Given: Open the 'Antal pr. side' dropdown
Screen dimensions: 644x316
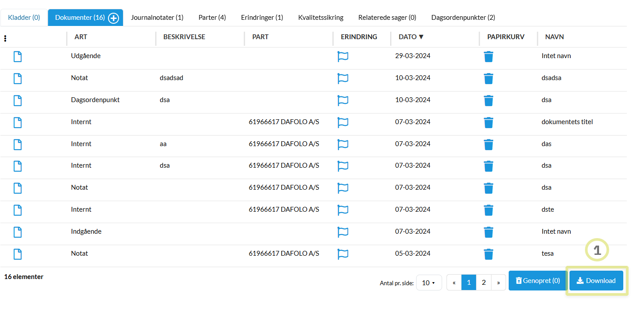Looking at the screenshot, I should click(x=429, y=282).
